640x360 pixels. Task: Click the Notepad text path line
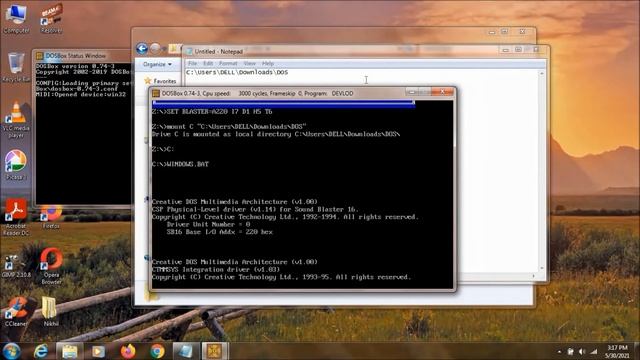click(237, 72)
